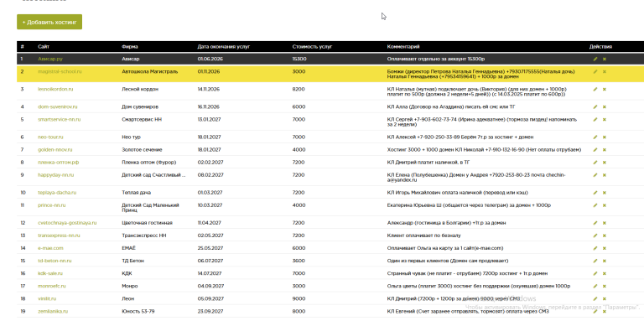Click the «Дата окончания услуг» column header
This screenshot has height=321, width=644.
[x=223, y=47]
